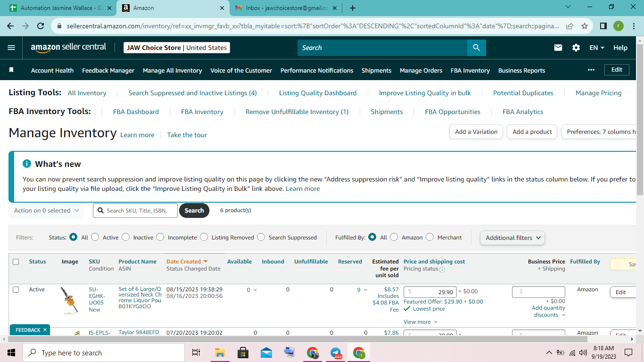The width and height of the screenshot is (644, 362).
Task: Open Microsoft Store from the taskbar
Action: click(x=243, y=353)
